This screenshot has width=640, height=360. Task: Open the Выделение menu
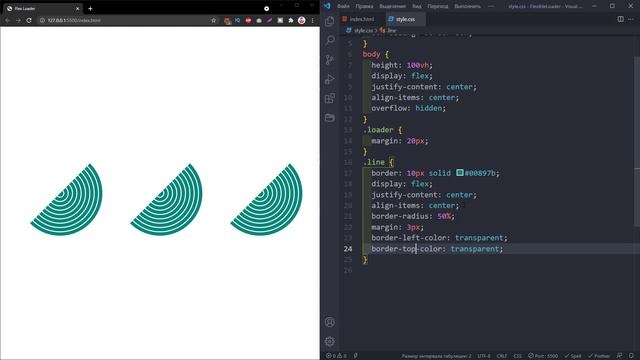click(x=392, y=6)
